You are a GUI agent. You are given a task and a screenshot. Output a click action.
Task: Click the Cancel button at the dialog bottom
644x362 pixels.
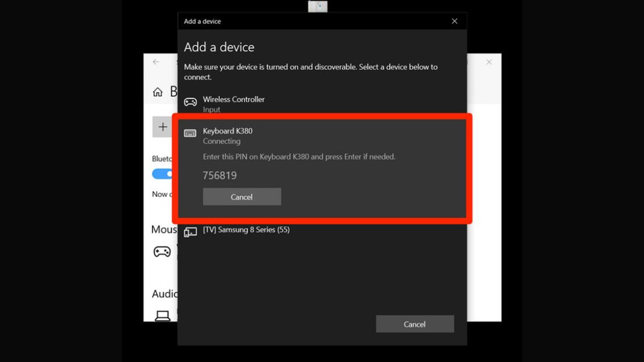(x=415, y=324)
